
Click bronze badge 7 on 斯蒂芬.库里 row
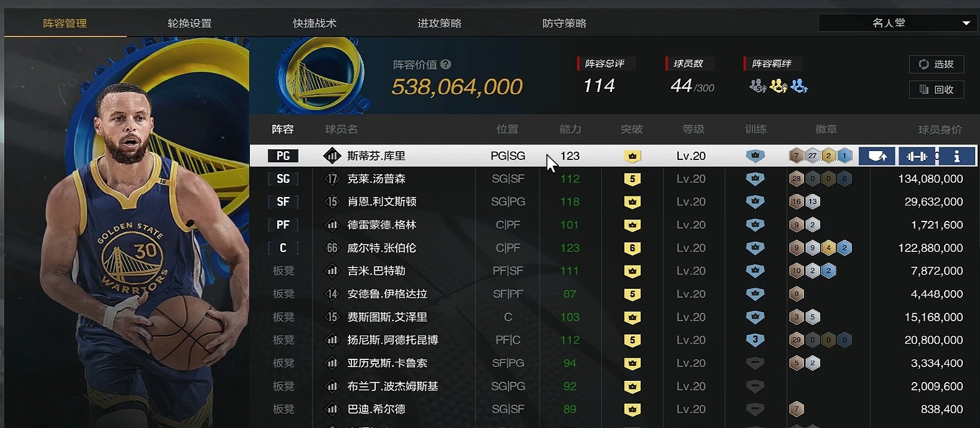796,156
